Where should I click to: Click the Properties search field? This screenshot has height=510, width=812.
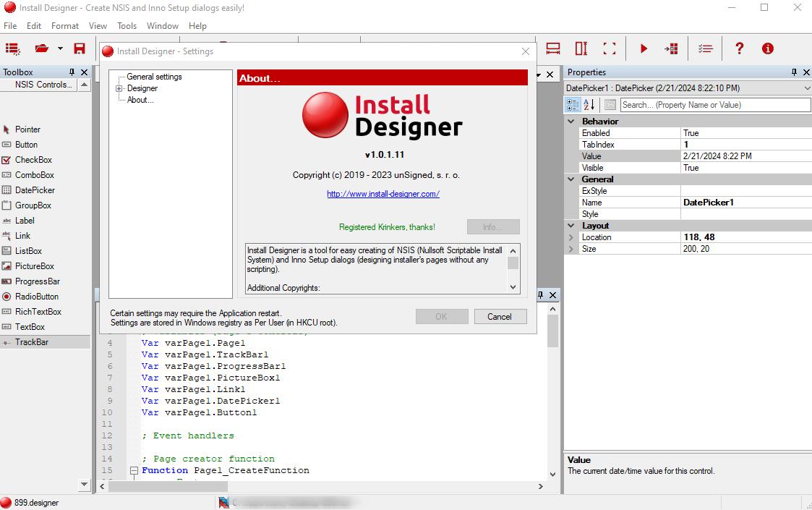(715, 105)
